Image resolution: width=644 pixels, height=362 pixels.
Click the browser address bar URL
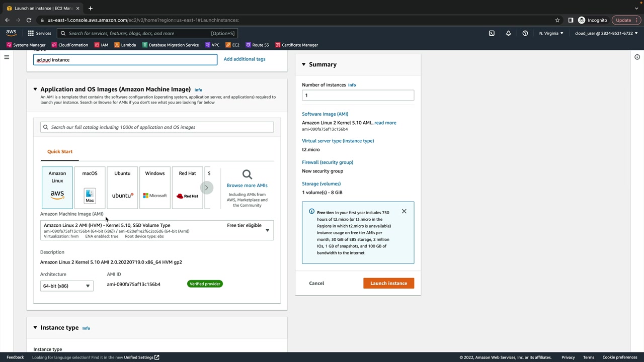[x=143, y=20]
